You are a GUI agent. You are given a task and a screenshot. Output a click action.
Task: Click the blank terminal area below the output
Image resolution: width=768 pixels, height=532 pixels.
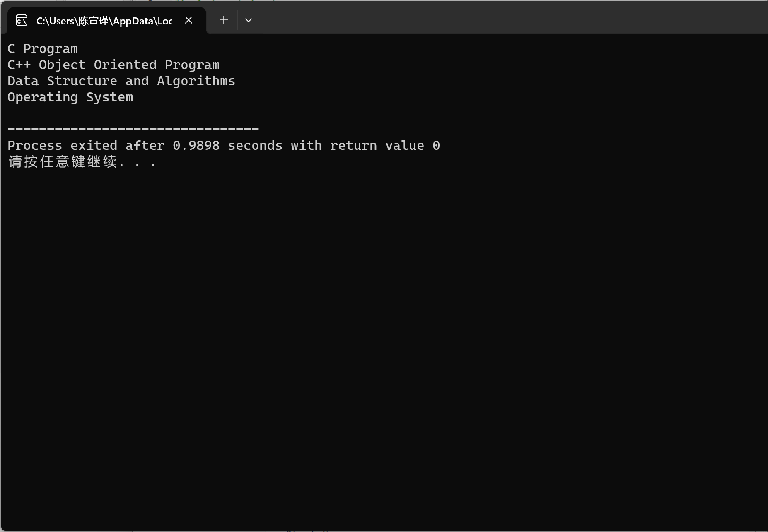[x=373, y=331]
